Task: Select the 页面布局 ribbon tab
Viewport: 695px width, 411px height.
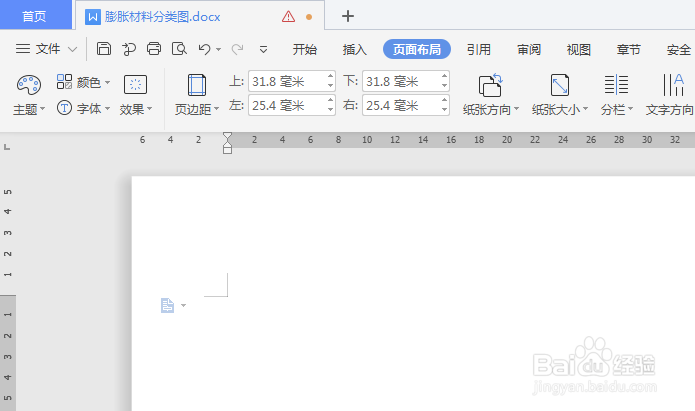Action: coord(417,49)
